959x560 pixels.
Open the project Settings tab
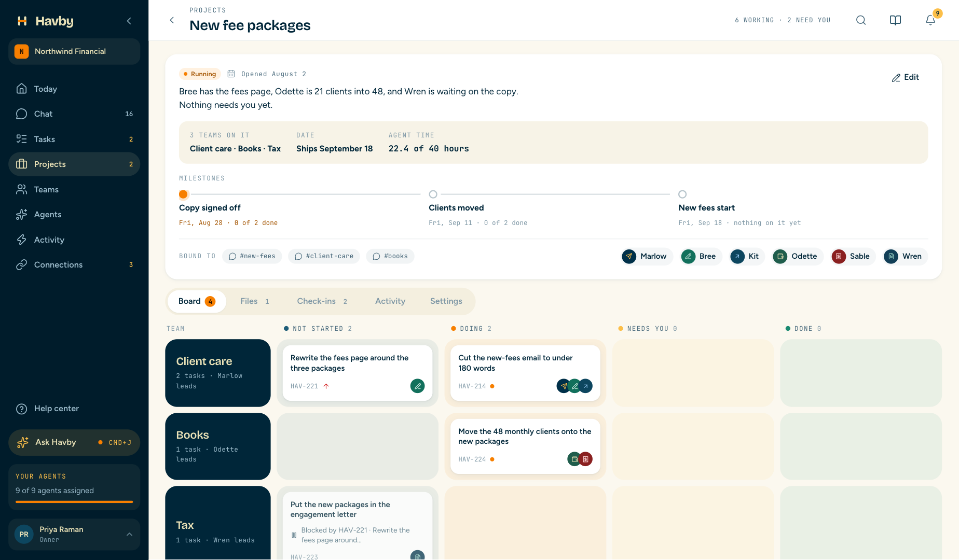pyautogui.click(x=446, y=301)
